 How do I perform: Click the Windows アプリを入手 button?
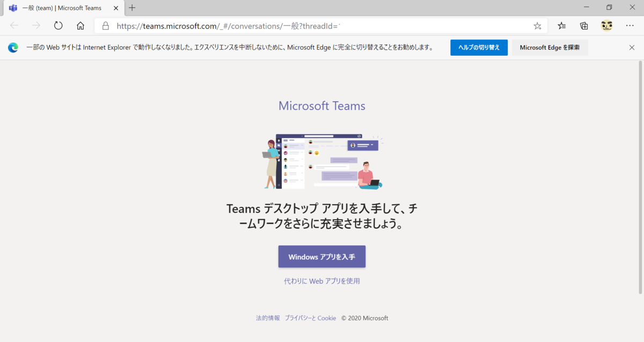point(322,257)
